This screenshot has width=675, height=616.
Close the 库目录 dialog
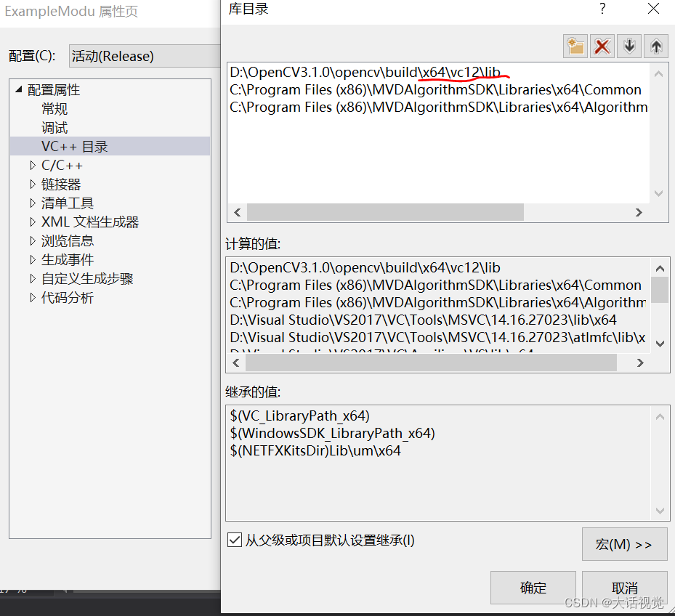pyautogui.click(x=653, y=9)
